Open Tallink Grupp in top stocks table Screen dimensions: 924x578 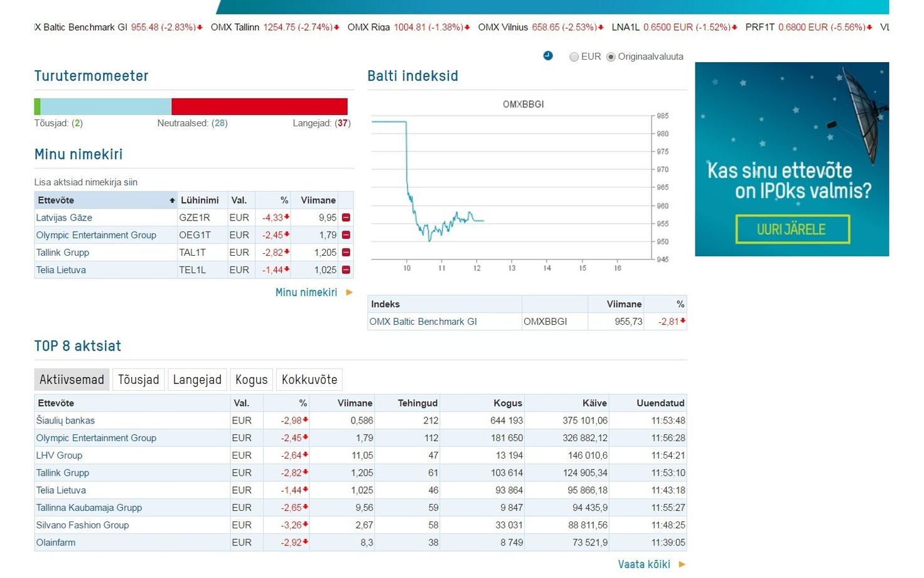pyautogui.click(x=63, y=473)
